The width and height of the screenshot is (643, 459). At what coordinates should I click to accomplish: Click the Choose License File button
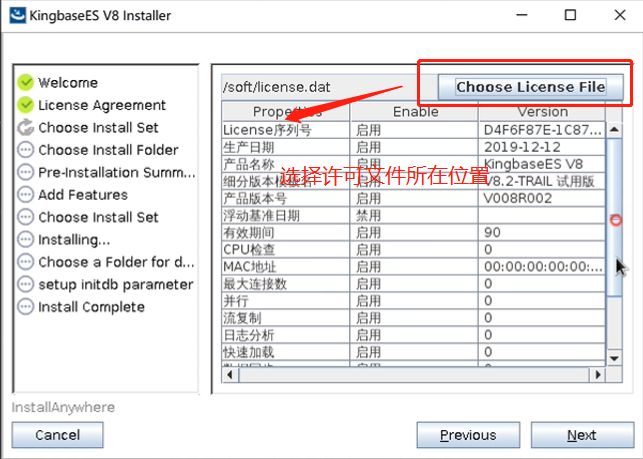(x=531, y=87)
